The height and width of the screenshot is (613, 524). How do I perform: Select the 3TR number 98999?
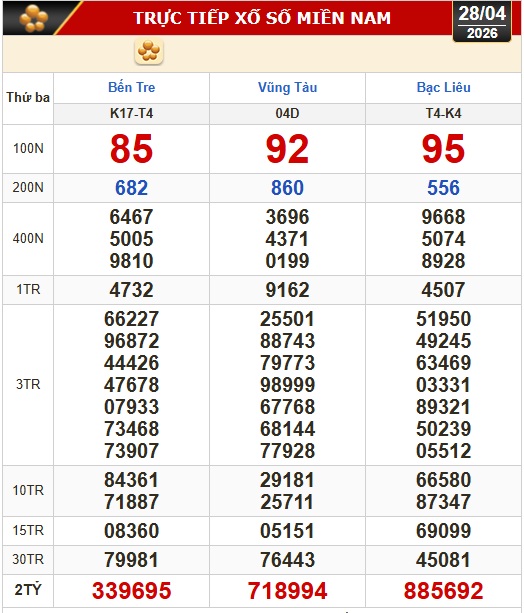287,385
